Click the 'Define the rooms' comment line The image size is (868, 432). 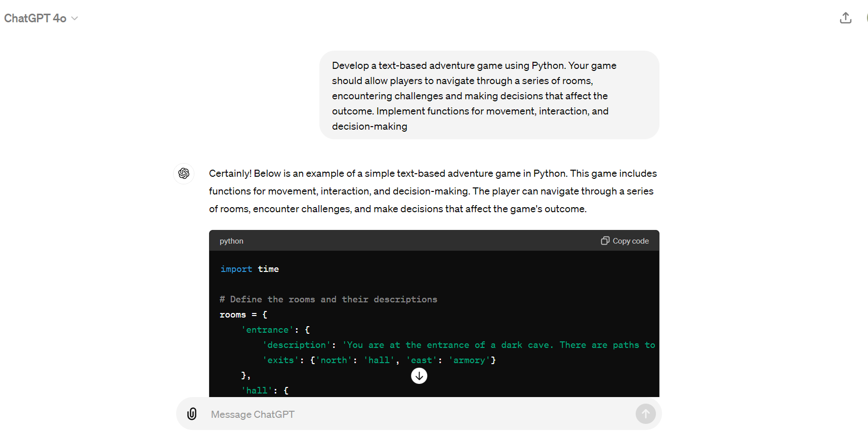328,299
